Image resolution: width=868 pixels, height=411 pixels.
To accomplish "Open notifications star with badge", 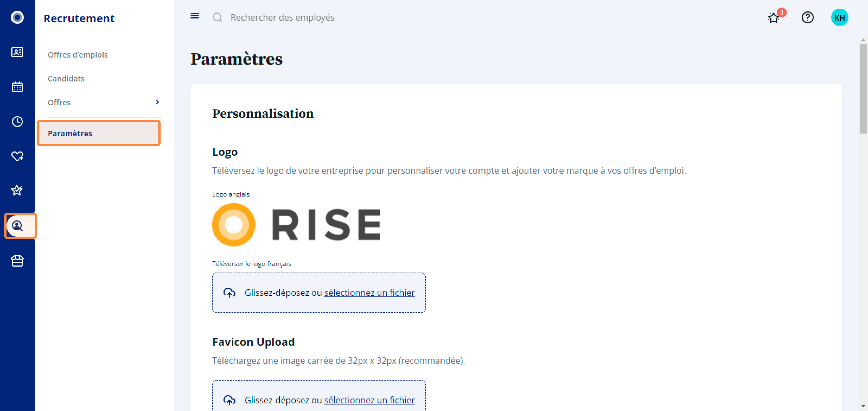I will tap(774, 18).
